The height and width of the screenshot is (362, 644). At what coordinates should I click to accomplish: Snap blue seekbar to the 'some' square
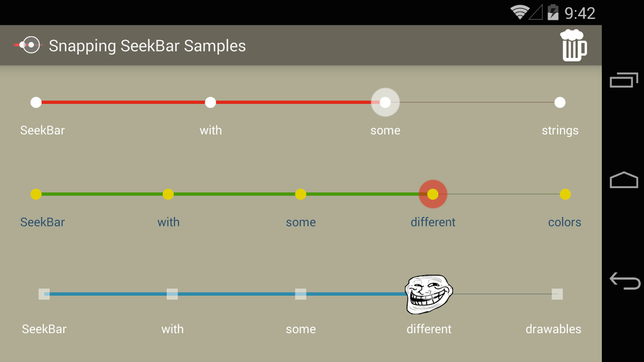tap(301, 294)
